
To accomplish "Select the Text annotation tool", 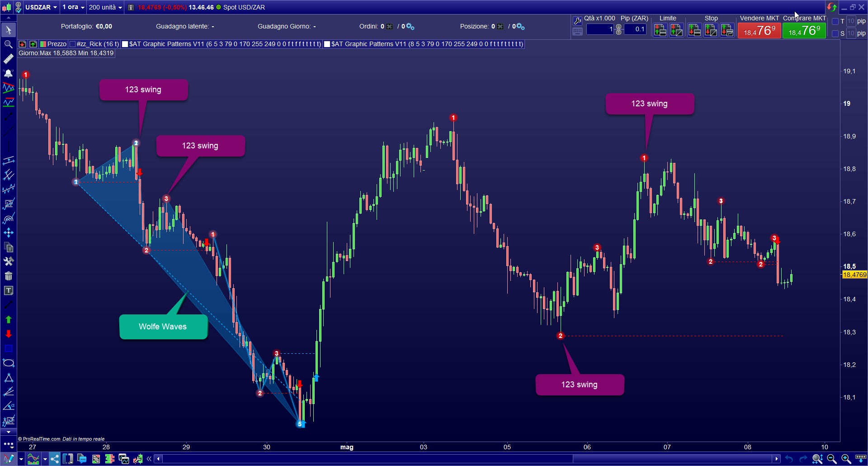I will [8, 291].
